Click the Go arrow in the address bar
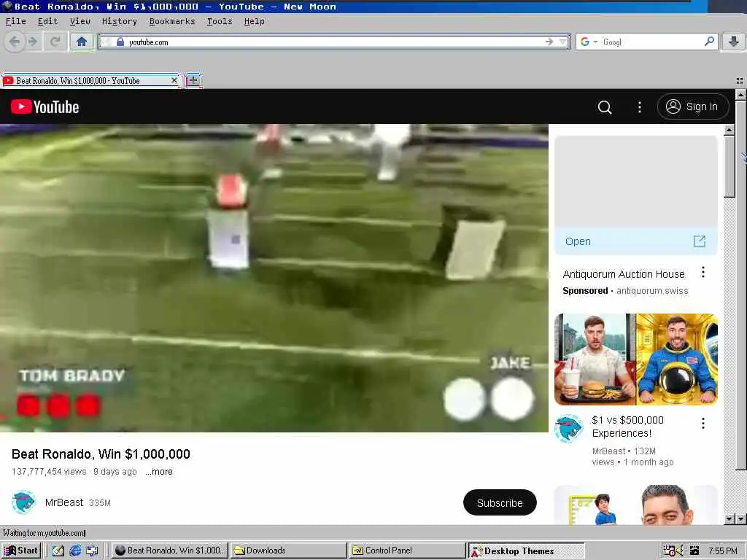This screenshot has height=560, width=747. pyautogui.click(x=549, y=42)
